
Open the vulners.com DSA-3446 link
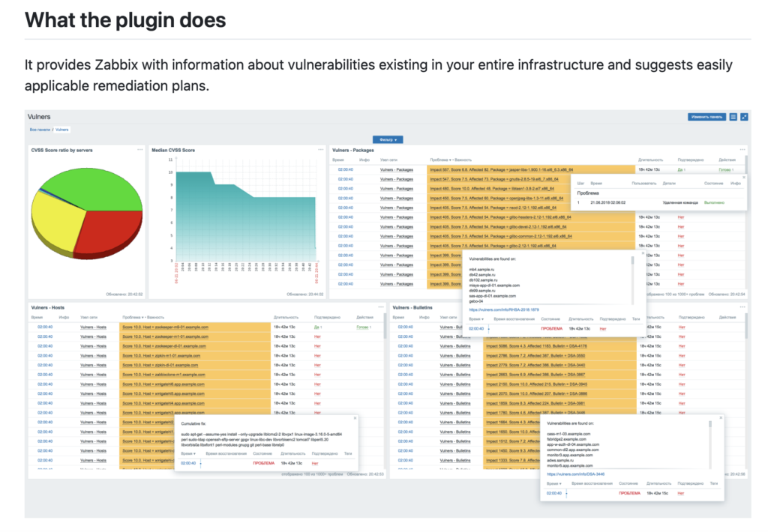pos(575,474)
